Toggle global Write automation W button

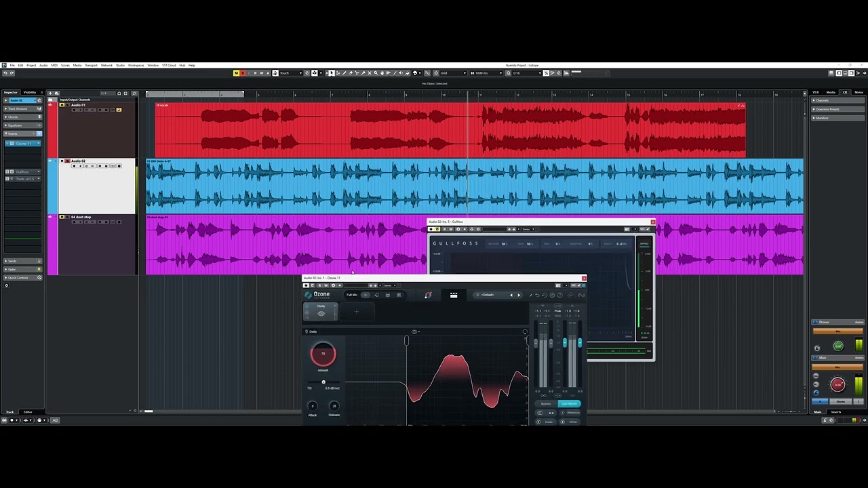click(262, 73)
